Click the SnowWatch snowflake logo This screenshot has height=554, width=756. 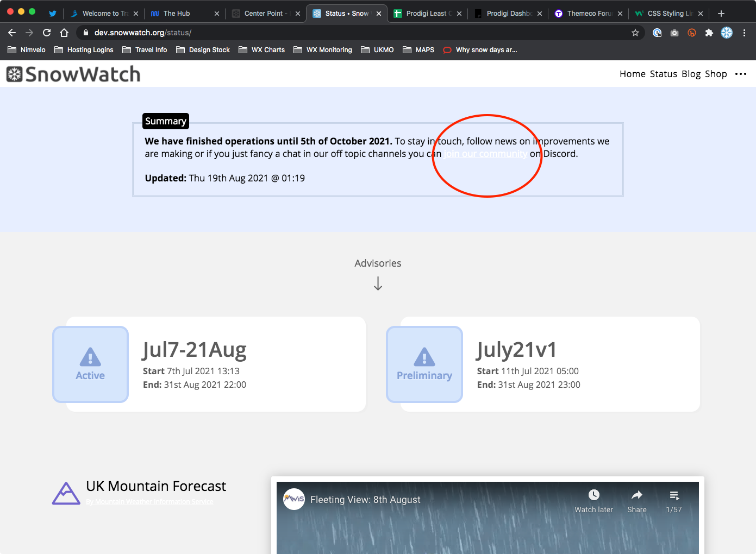tap(15, 74)
